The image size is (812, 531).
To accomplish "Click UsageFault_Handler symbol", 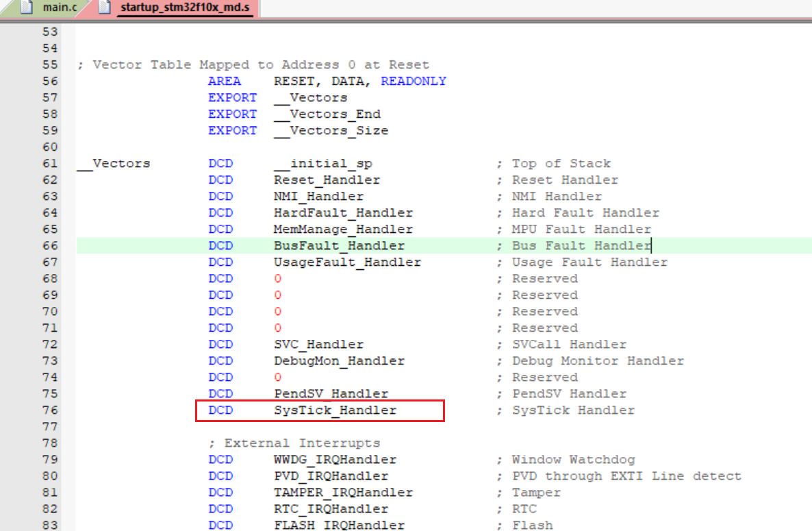I will coord(348,262).
